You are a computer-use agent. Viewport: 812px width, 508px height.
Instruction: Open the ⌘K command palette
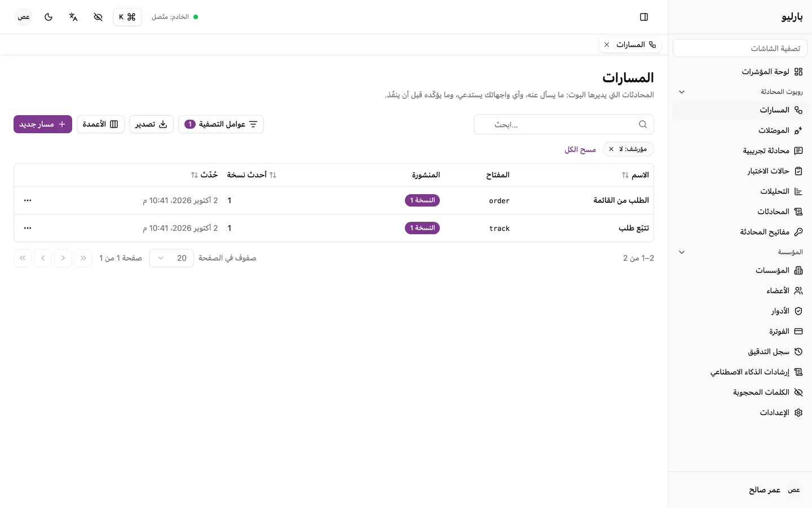pyautogui.click(x=127, y=17)
